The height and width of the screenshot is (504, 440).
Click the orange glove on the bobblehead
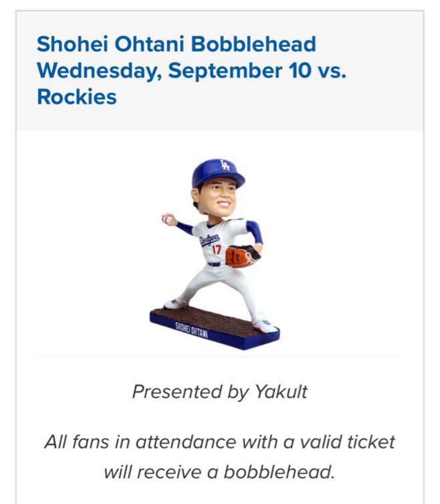click(238, 256)
